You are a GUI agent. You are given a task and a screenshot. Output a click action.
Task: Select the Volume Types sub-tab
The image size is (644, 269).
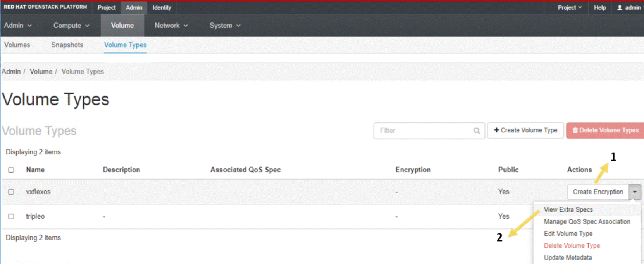tap(125, 45)
